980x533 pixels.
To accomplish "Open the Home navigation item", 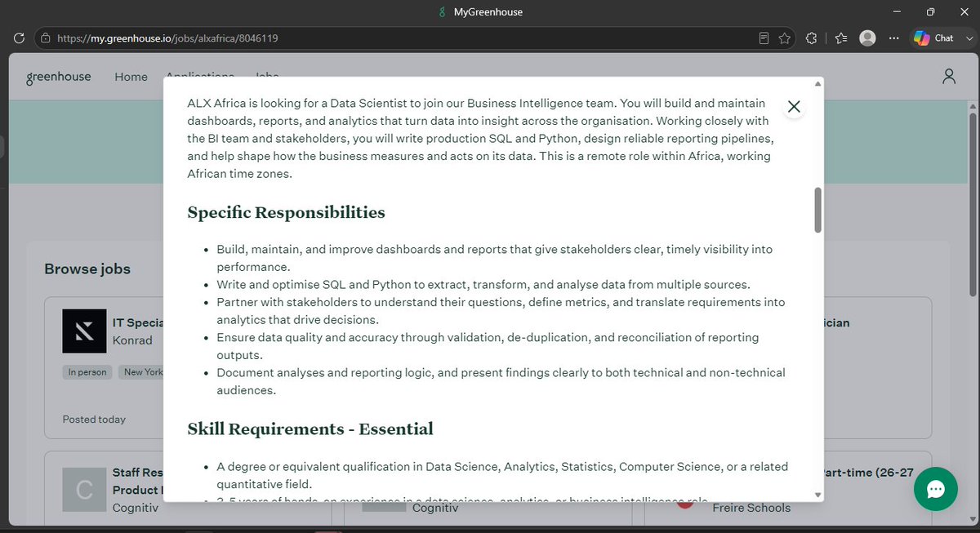I will [131, 77].
